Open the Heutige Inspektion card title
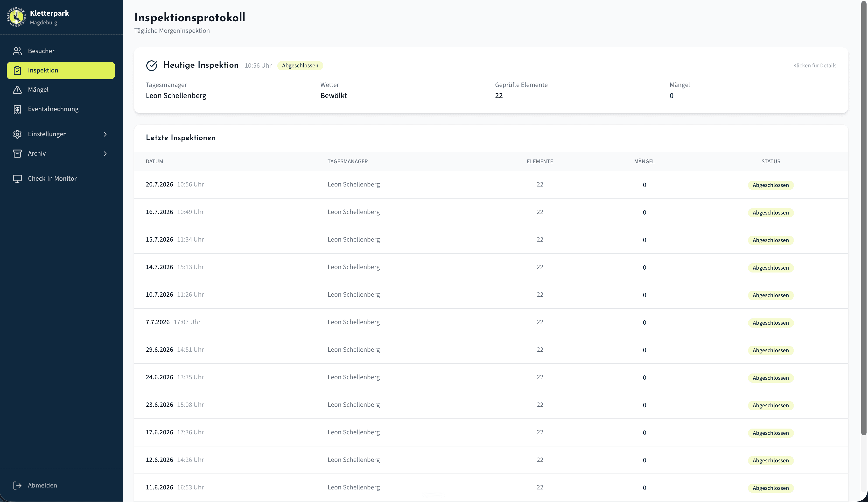Viewport: 868px width, 502px height. pos(201,65)
